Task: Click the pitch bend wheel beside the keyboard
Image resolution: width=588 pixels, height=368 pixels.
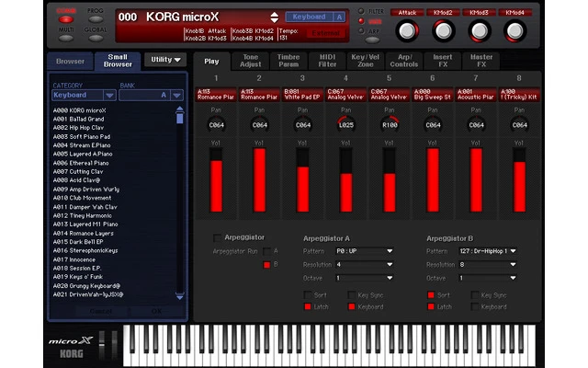Action: (102, 344)
